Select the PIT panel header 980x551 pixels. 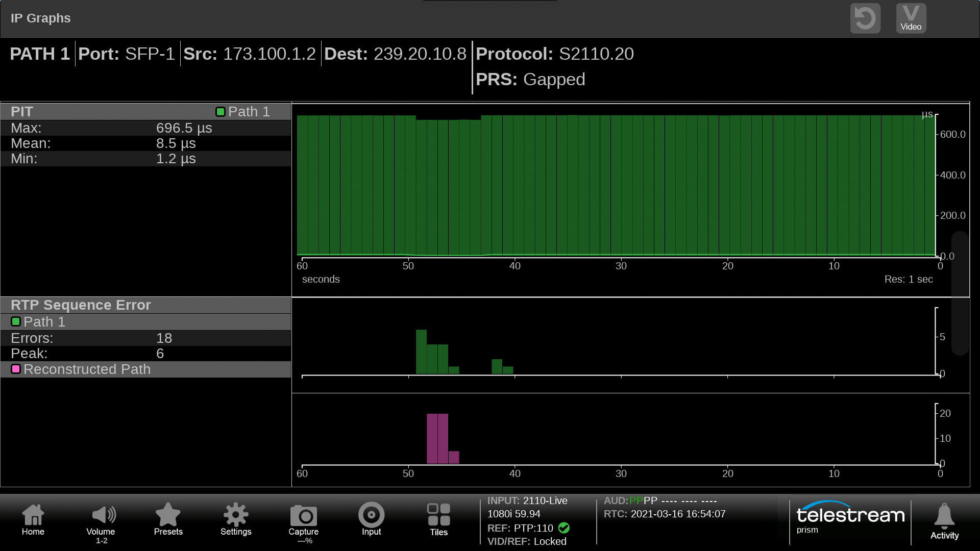[x=22, y=112]
